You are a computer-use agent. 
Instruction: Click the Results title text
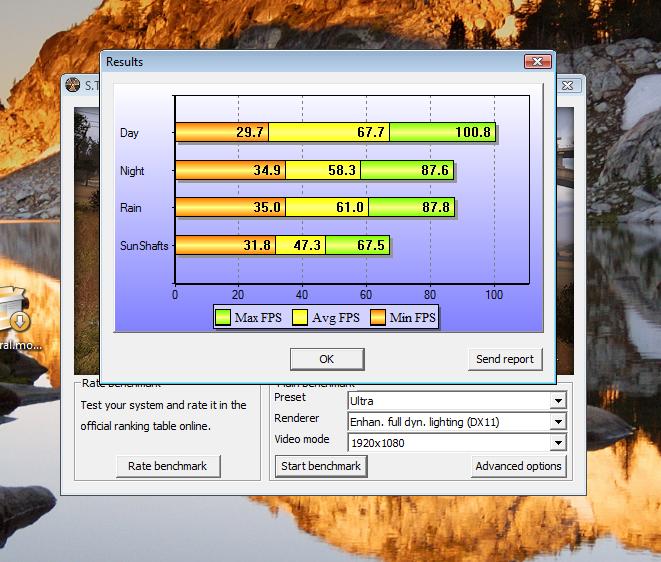click(124, 62)
